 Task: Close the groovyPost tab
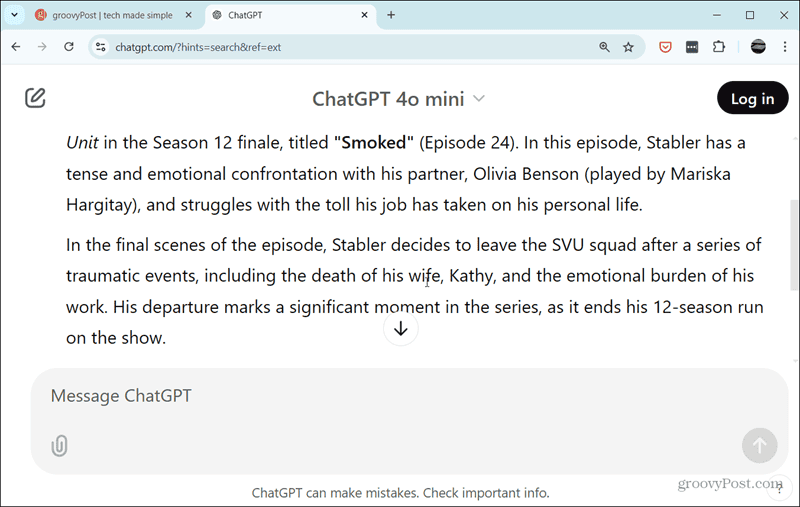(188, 15)
